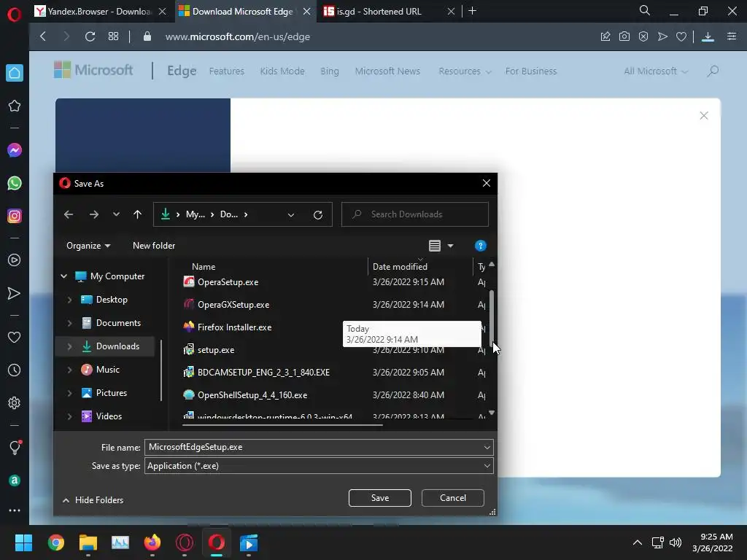Open the Organize dropdown menu
Screen dimensions: 747x560
(x=88, y=246)
